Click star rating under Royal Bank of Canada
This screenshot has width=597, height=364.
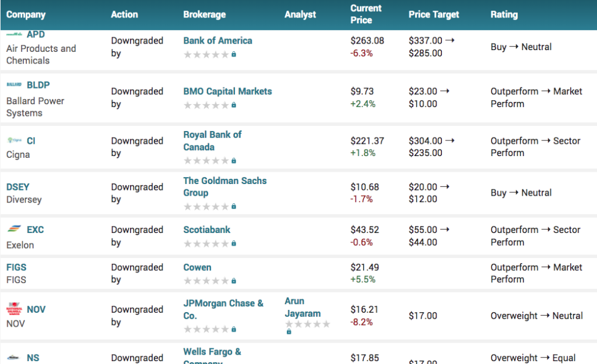pyautogui.click(x=206, y=161)
